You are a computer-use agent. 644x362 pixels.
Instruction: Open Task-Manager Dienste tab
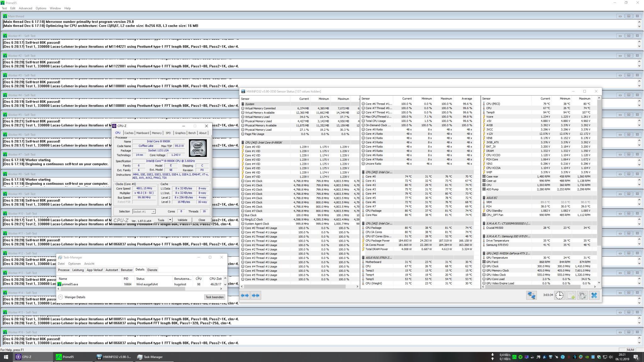point(152,270)
